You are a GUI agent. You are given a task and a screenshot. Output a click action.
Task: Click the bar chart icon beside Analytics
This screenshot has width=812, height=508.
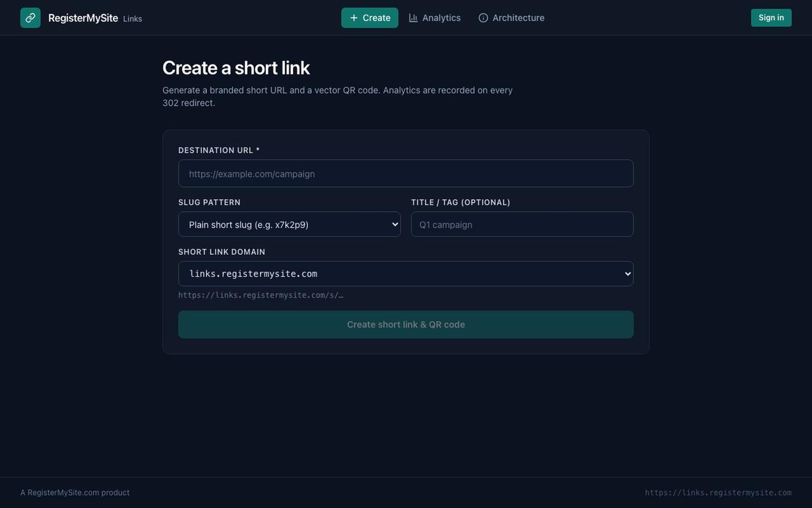(x=413, y=18)
